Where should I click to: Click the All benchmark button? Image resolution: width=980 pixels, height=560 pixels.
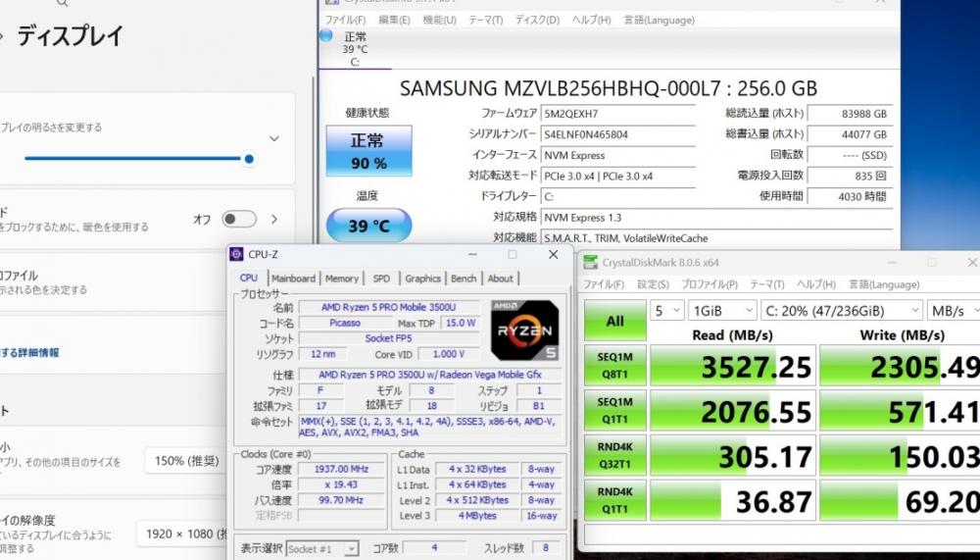click(x=615, y=321)
